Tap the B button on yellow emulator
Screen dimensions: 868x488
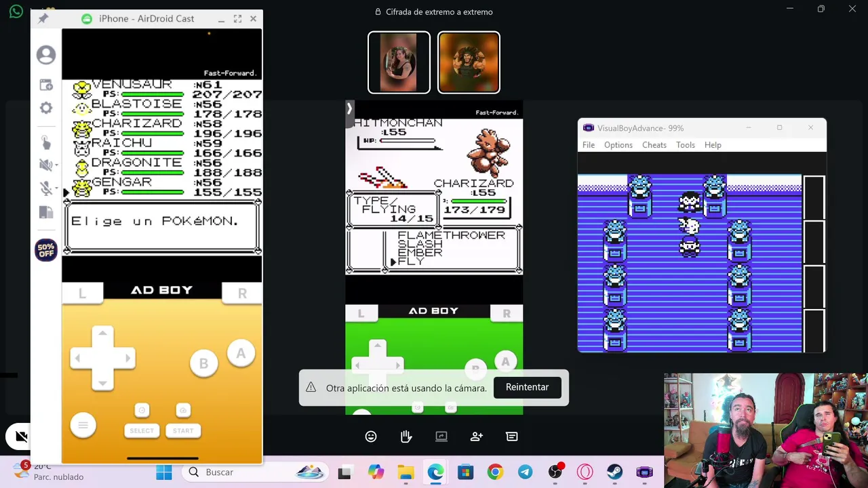click(x=203, y=364)
